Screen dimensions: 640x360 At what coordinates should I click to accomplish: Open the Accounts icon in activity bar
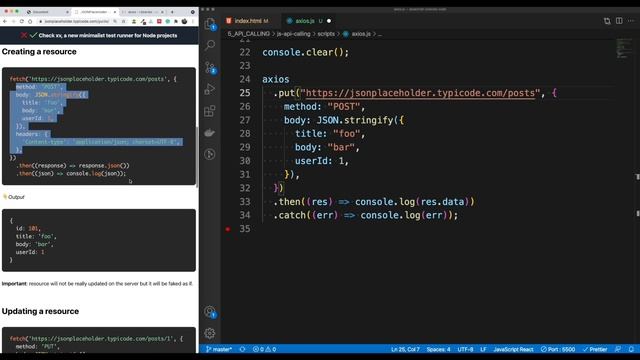click(x=210, y=312)
